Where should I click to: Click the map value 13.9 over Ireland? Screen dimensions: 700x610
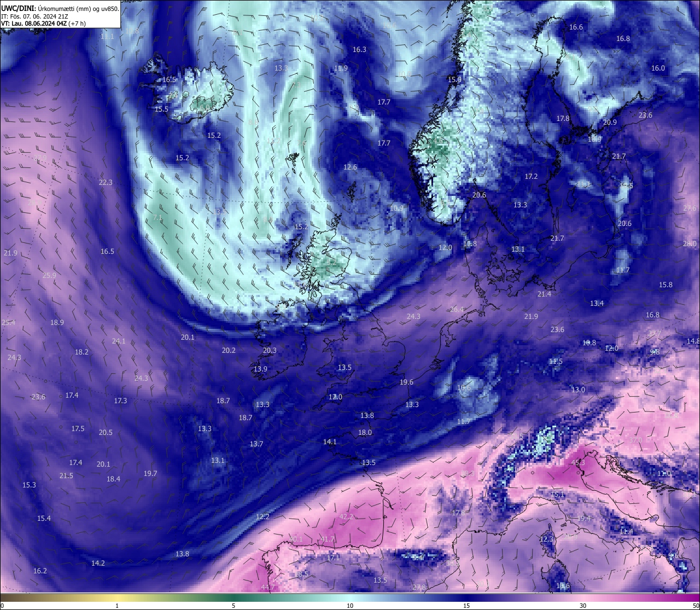click(260, 369)
